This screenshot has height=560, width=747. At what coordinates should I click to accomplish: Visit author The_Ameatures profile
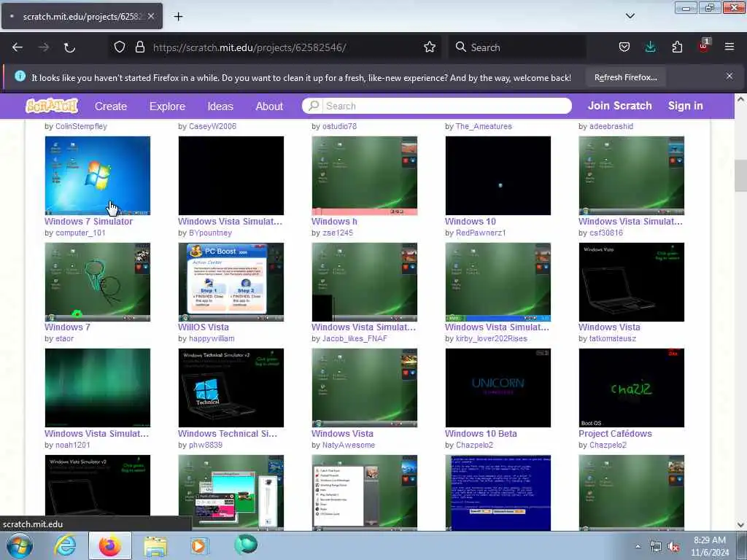[484, 126]
